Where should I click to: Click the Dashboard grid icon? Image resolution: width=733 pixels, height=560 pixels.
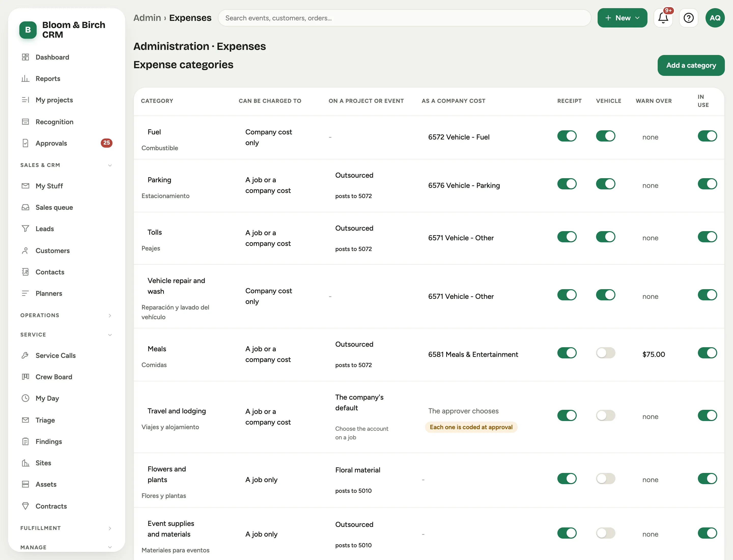click(25, 57)
